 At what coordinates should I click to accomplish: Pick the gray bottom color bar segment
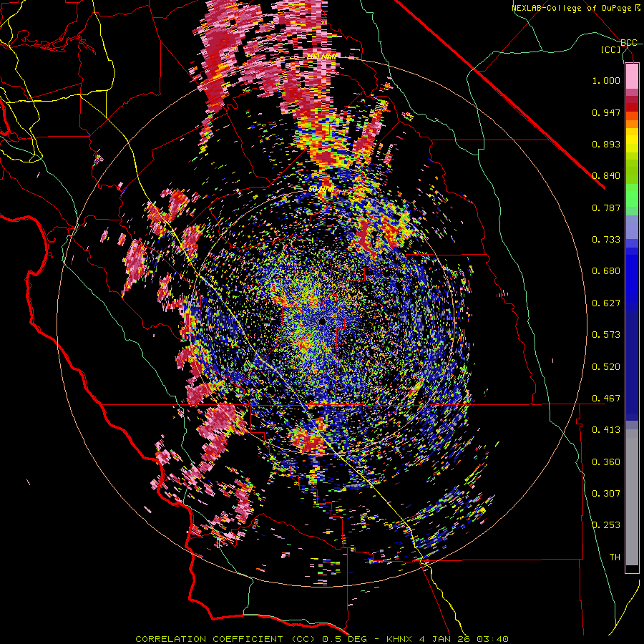(632, 497)
